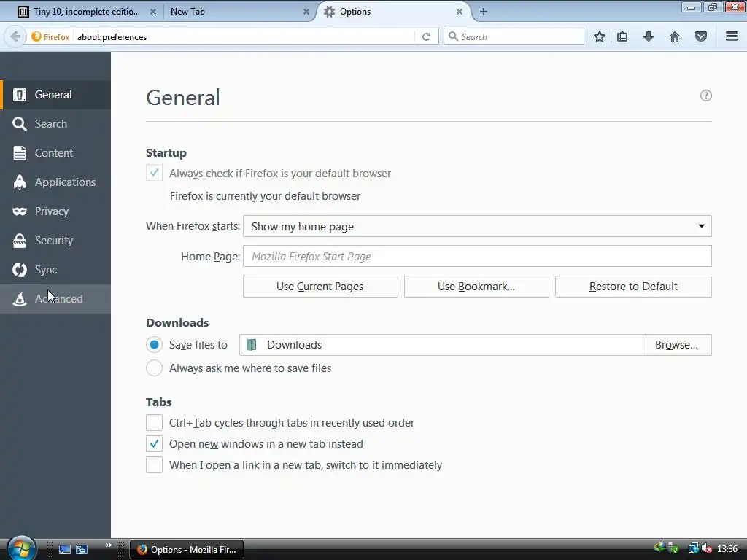Click the 13:36 system clock
Viewport: 747px width, 560px height.
coord(727,549)
